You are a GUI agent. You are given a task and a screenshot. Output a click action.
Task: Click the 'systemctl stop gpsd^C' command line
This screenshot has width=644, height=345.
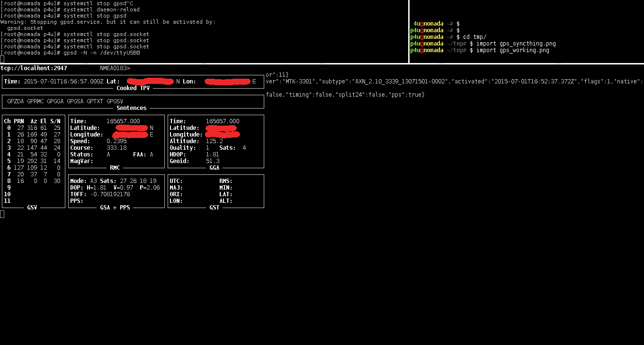pyautogui.click(x=67, y=3)
